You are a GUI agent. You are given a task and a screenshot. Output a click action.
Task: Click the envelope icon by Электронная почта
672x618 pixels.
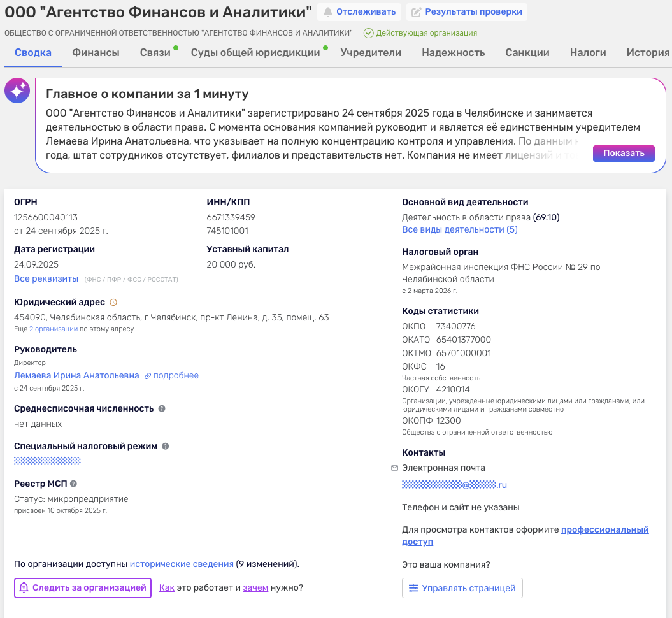click(395, 468)
